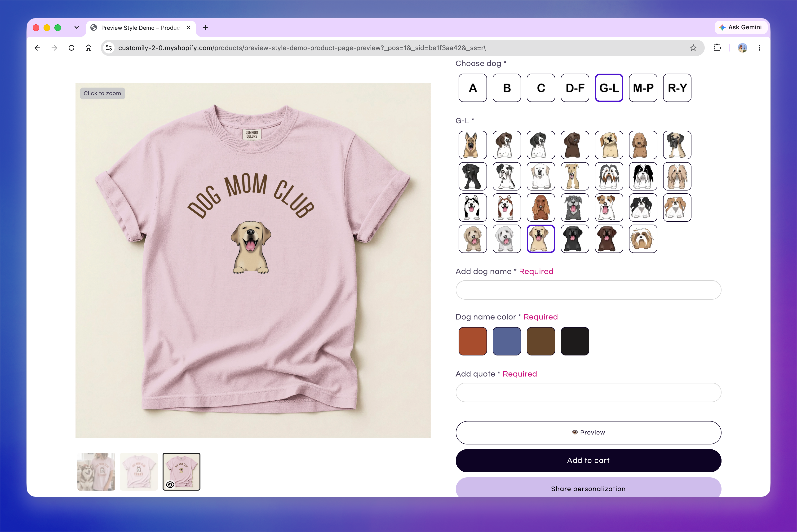Open the Chrome profile avatar
The image size is (797, 532).
(x=742, y=48)
